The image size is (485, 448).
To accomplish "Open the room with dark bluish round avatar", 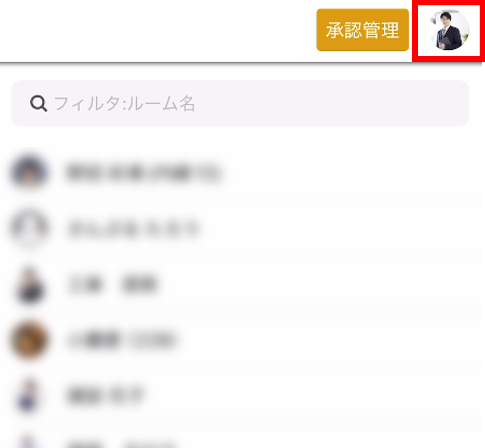I will point(29,172).
